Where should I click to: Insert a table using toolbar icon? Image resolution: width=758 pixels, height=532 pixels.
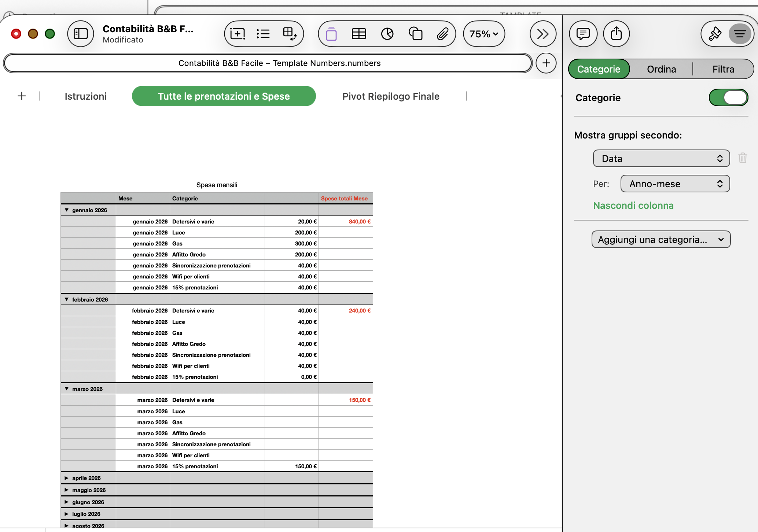point(359,34)
